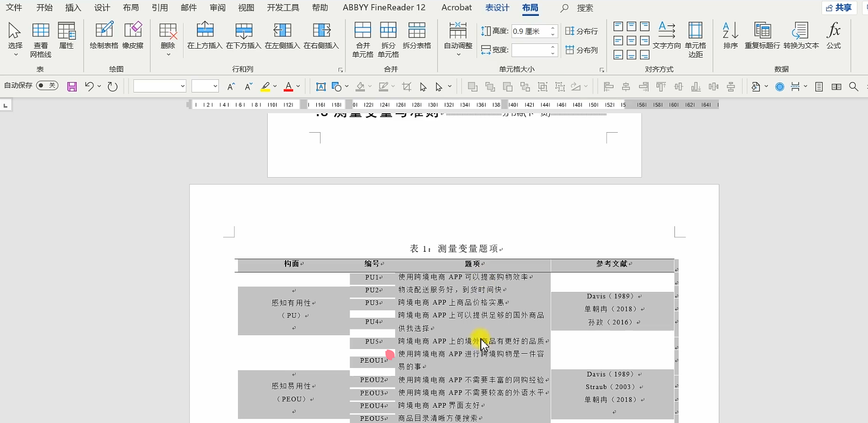
Task: Click the magnifier search icon in quick toolbar
Action: pyautogui.click(x=854, y=87)
